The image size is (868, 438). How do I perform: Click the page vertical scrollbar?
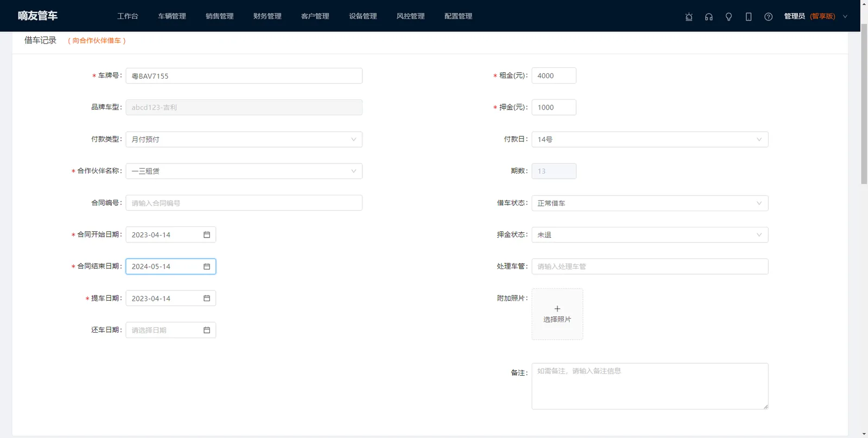click(x=864, y=103)
